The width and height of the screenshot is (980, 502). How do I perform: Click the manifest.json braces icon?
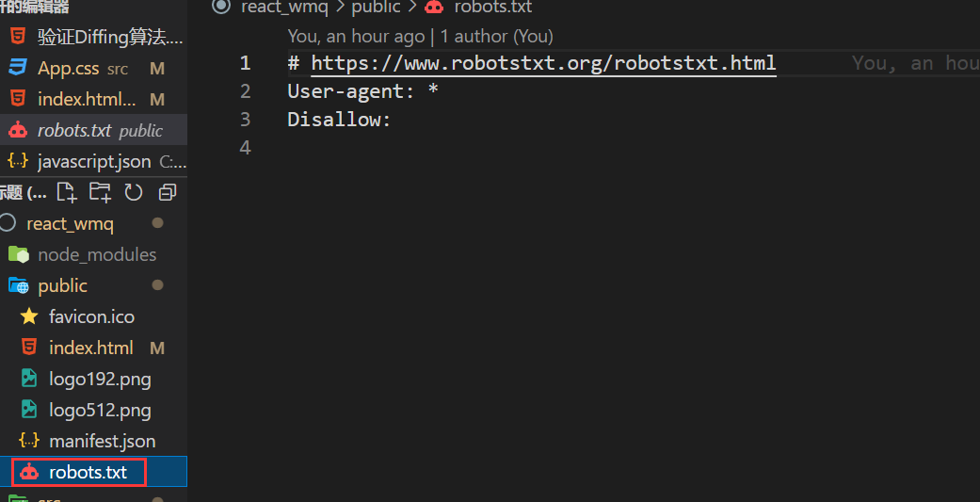(x=29, y=441)
